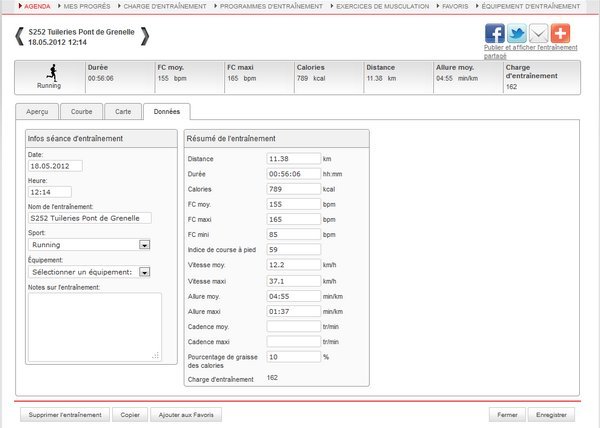Click the Publier et afficher l'entraînement link
The height and width of the screenshot is (428, 600).
point(530,47)
